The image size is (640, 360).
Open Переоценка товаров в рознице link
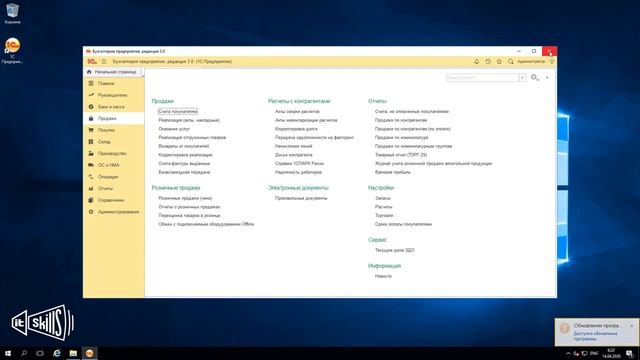[189, 216]
